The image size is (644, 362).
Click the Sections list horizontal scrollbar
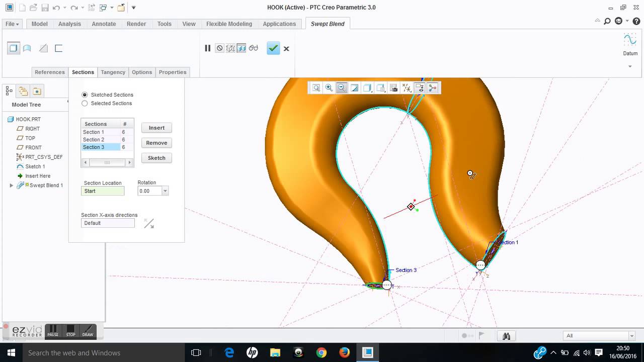[x=107, y=162]
